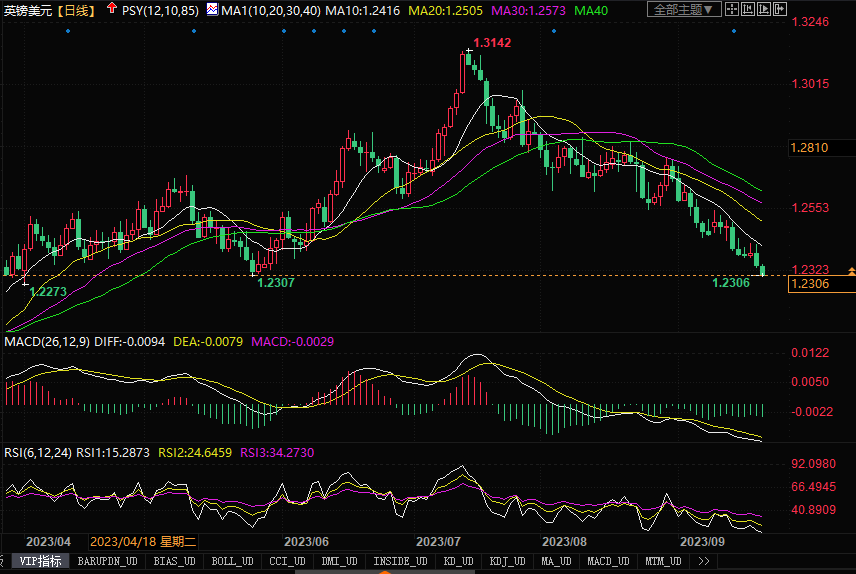Expand more indicator tabs with >> button
This screenshot has width=856, height=574.
tap(704, 562)
